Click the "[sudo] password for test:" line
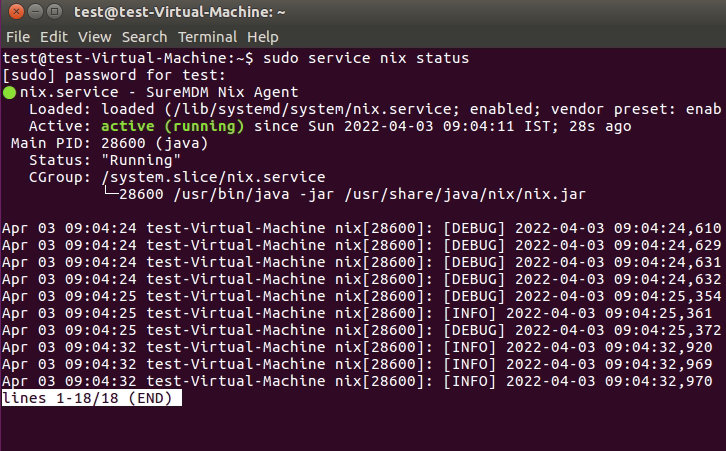This screenshot has height=451, width=726. tap(114, 75)
